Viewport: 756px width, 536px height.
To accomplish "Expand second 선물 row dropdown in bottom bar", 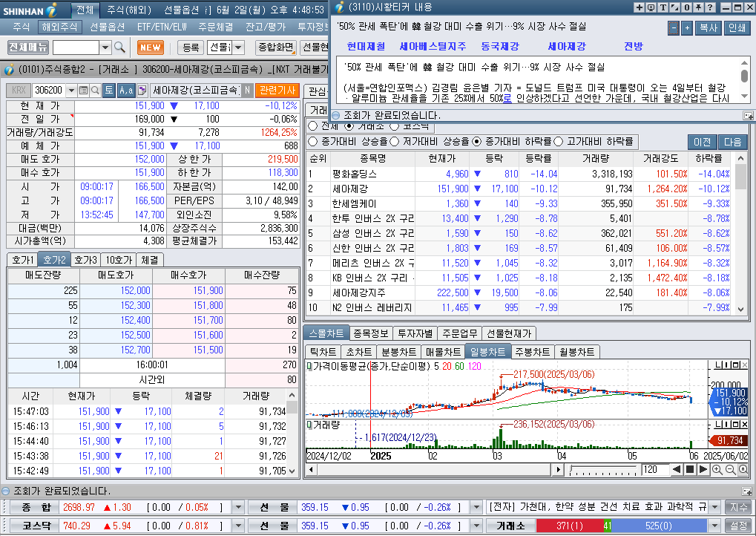I will [x=476, y=526].
